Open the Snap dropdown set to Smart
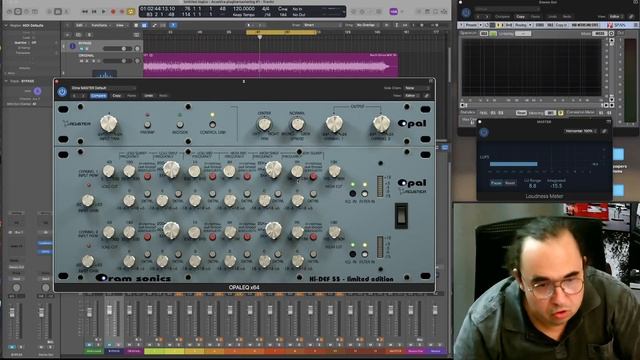 coord(321,25)
